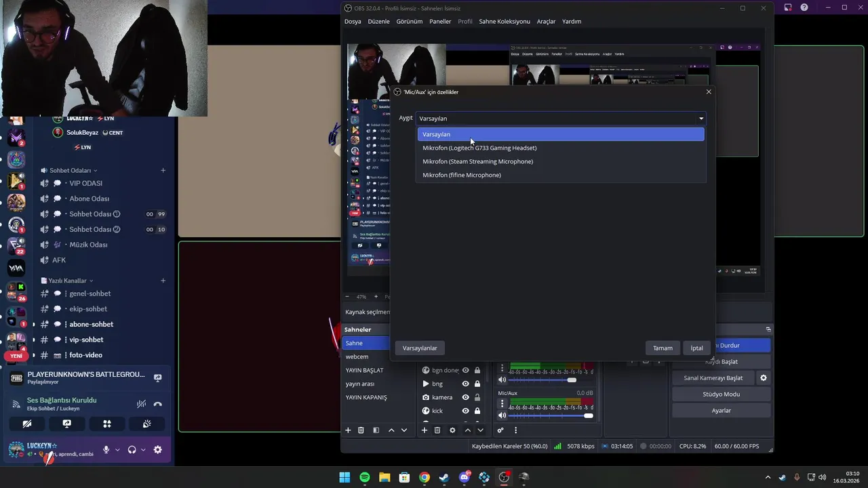
Task: Delete selected scene with trash icon
Action: pos(361,430)
